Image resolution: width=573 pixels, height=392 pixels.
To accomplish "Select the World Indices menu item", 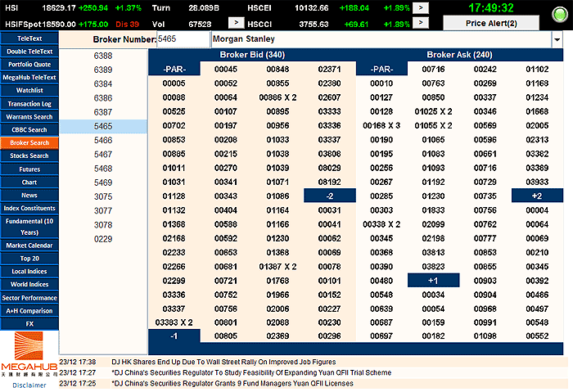I will [29, 284].
